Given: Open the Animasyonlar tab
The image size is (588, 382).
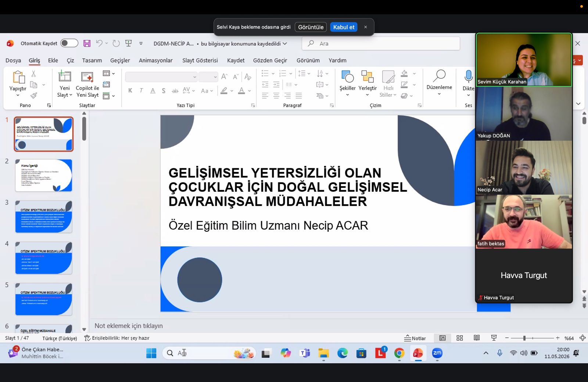Looking at the screenshot, I should coord(156,60).
